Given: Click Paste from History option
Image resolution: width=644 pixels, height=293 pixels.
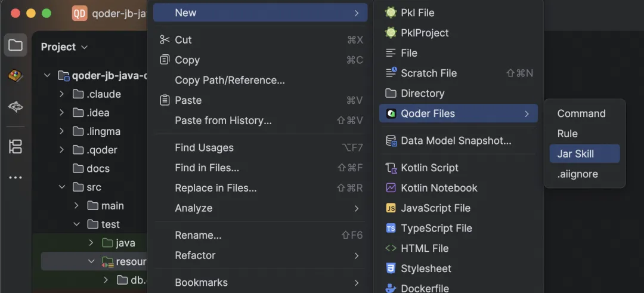Looking at the screenshot, I should pyautogui.click(x=223, y=121).
